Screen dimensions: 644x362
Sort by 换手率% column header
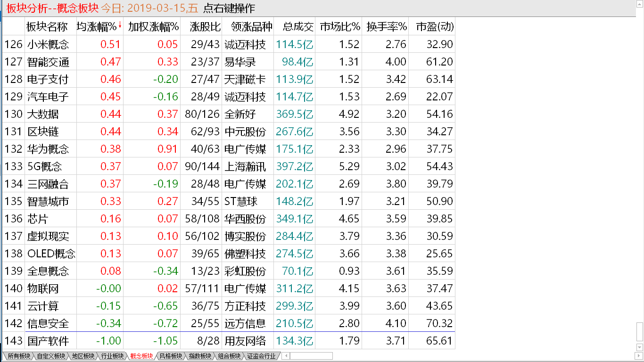point(387,27)
